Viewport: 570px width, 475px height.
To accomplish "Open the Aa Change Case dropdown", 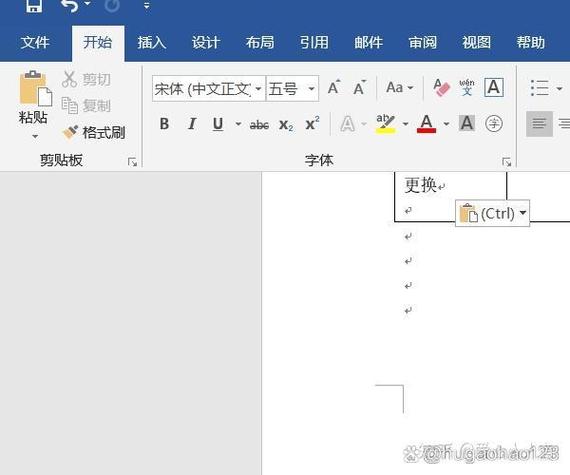I will click(x=400, y=88).
